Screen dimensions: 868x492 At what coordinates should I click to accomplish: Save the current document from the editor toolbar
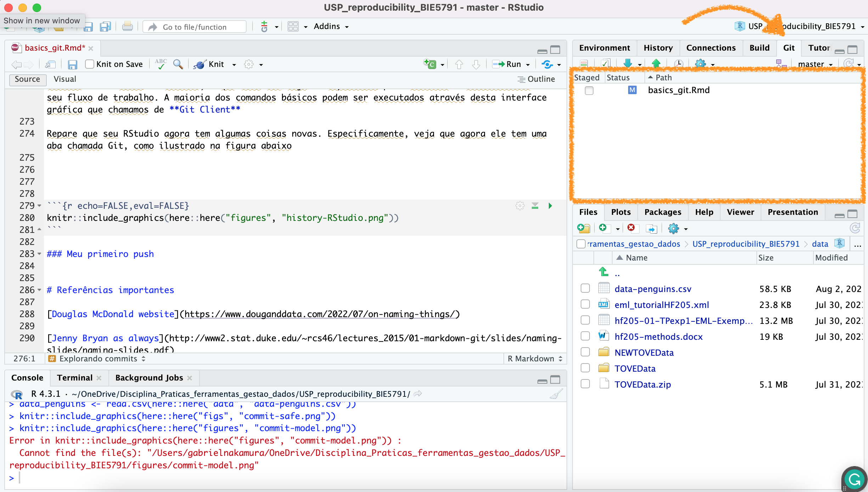pyautogui.click(x=72, y=64)
